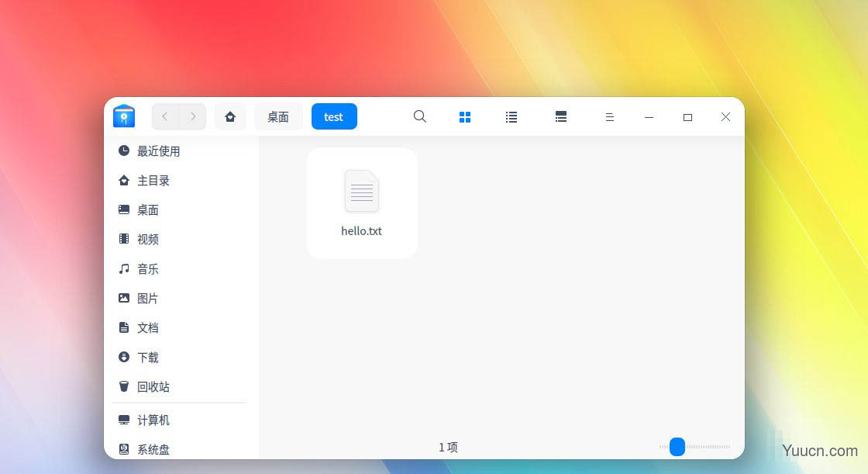
Task: Switch to the detailed tree view icon
Action: tap(561, 116)
